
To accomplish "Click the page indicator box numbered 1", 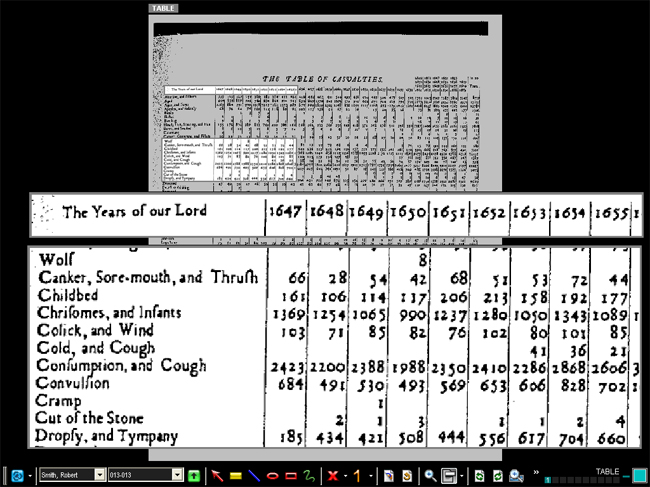I will tap(548, 480).
